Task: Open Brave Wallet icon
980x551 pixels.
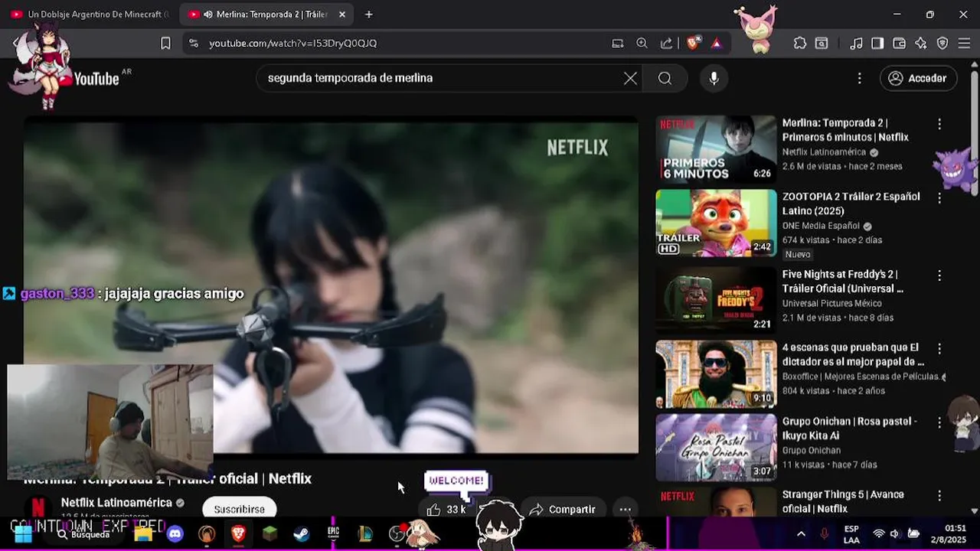Action: pyautogui.click(x=900, y=44)
